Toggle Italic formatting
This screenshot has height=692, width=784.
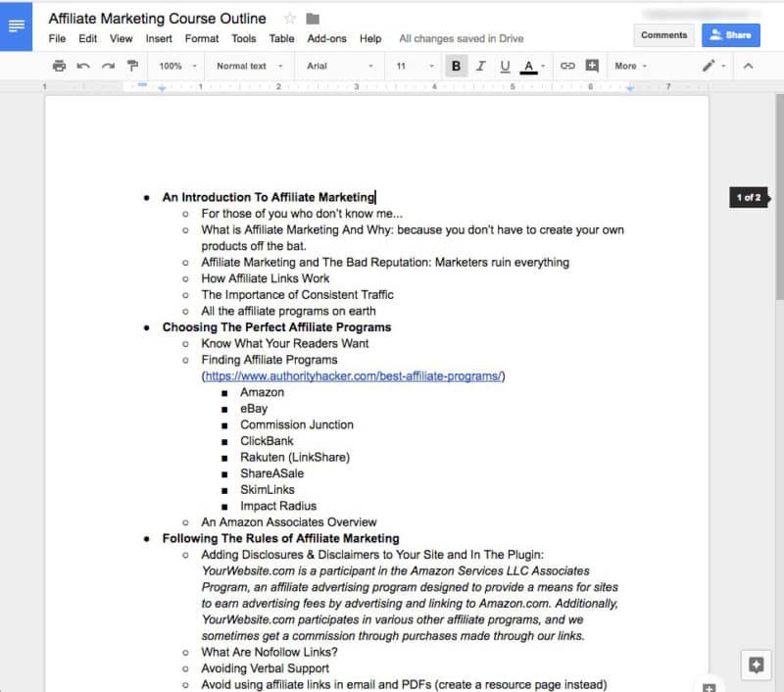tap(480, 66)
